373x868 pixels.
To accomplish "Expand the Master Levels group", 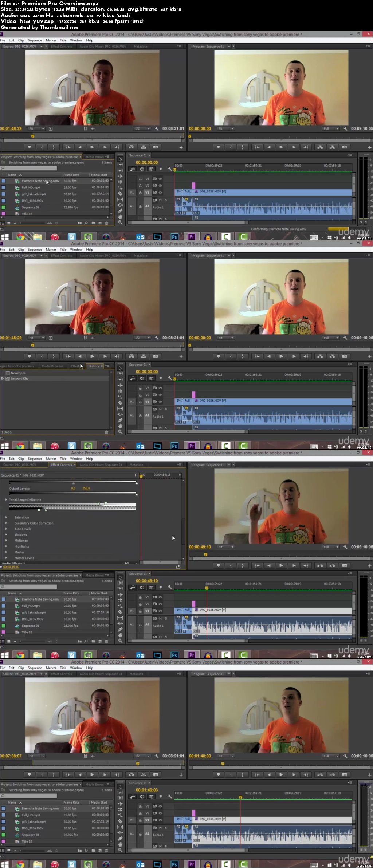I will click(x=6, y=558).
